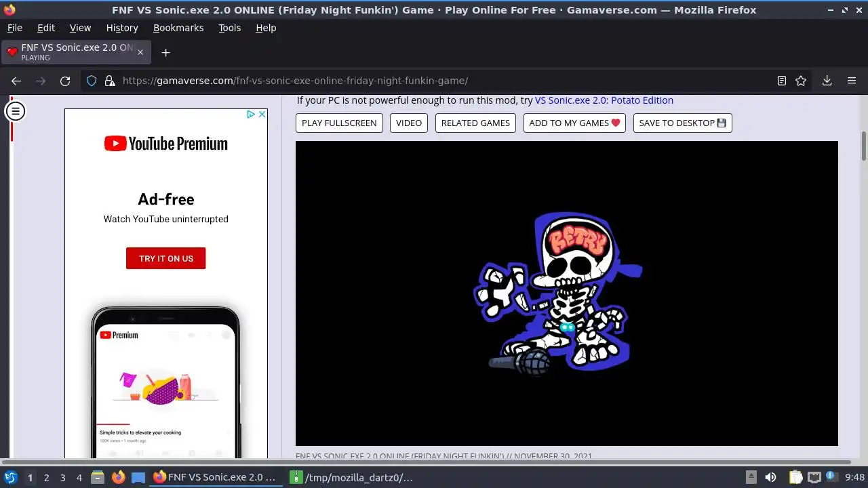Click TRY IT ON US ad button
Viewport: 868px width, 488px height.
[166, 258]
